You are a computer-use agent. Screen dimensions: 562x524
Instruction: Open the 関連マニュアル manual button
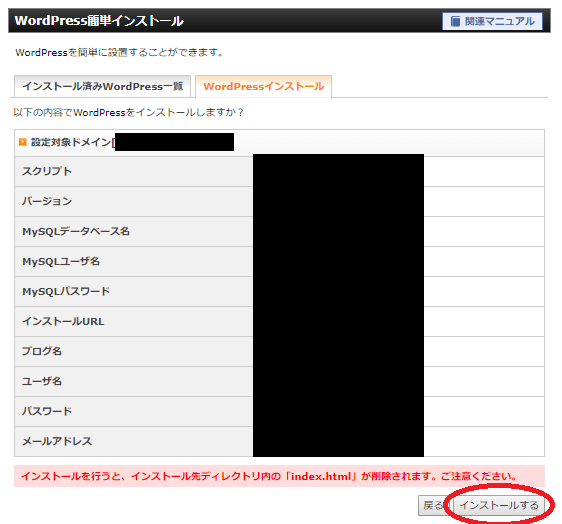(x=492, y=21)
